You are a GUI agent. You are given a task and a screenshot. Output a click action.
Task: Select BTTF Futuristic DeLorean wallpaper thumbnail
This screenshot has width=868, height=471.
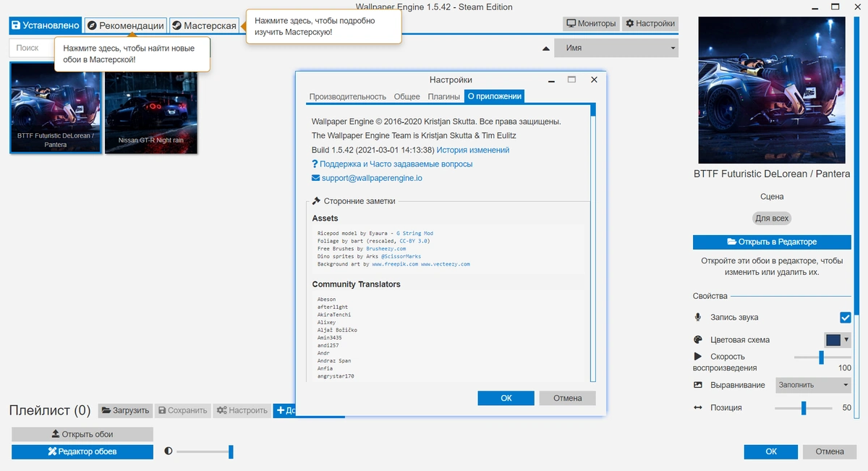pos(56,109)
